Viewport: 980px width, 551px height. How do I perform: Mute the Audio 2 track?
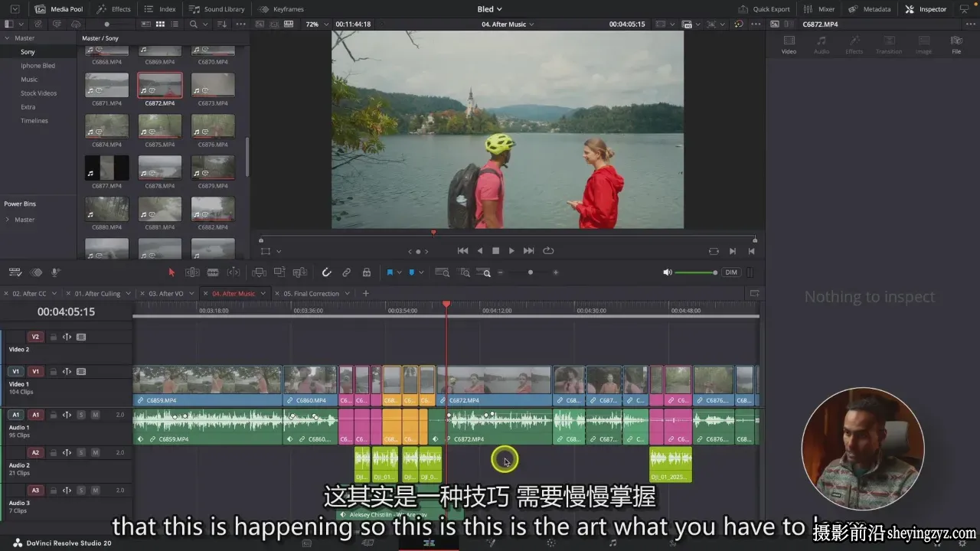pyautogui.click(x=95, y=452)
